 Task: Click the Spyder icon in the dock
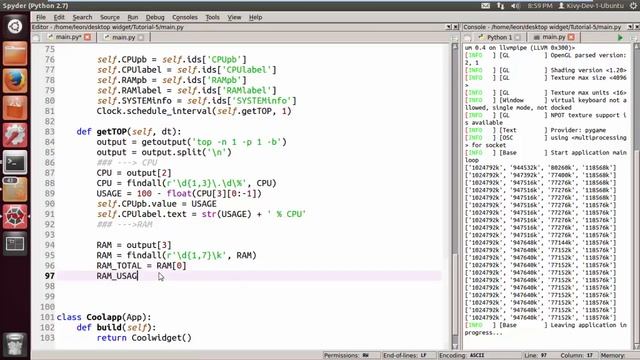15,217
